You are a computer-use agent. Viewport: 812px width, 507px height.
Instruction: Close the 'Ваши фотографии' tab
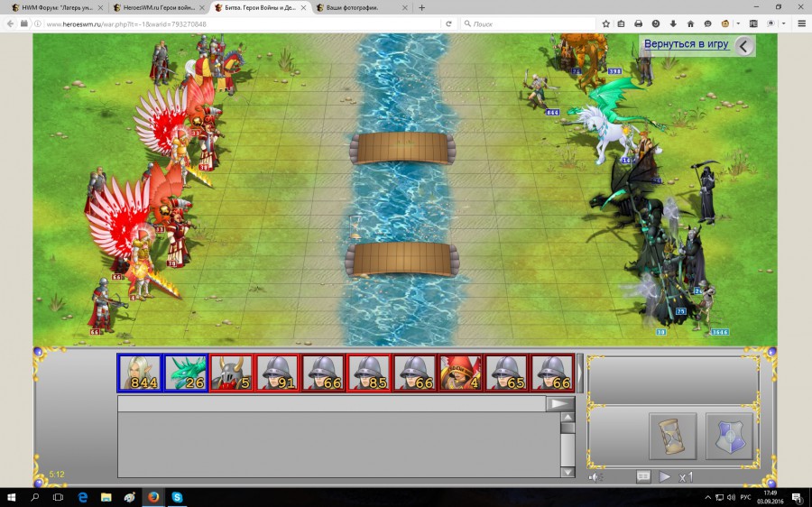pos(405,8)
